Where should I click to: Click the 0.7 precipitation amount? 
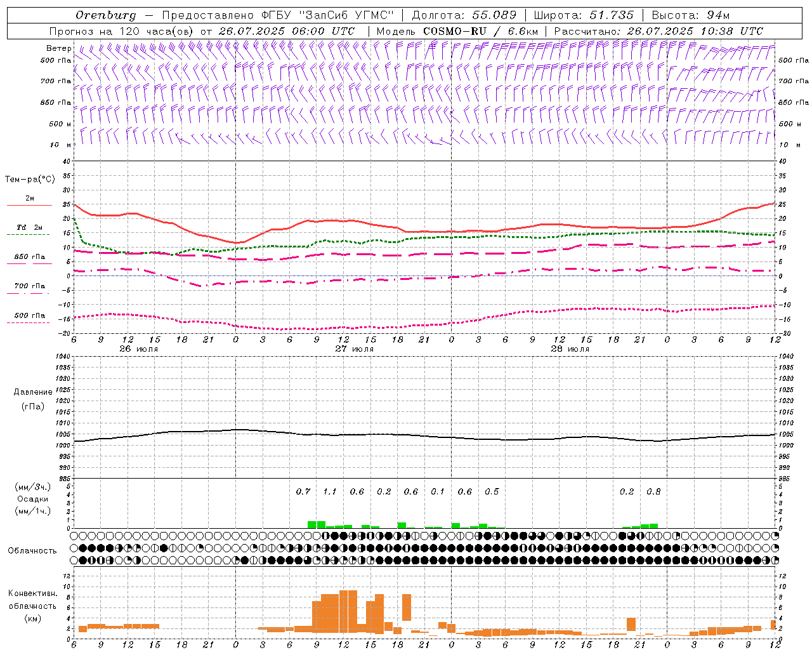click(x=303, y=491)
